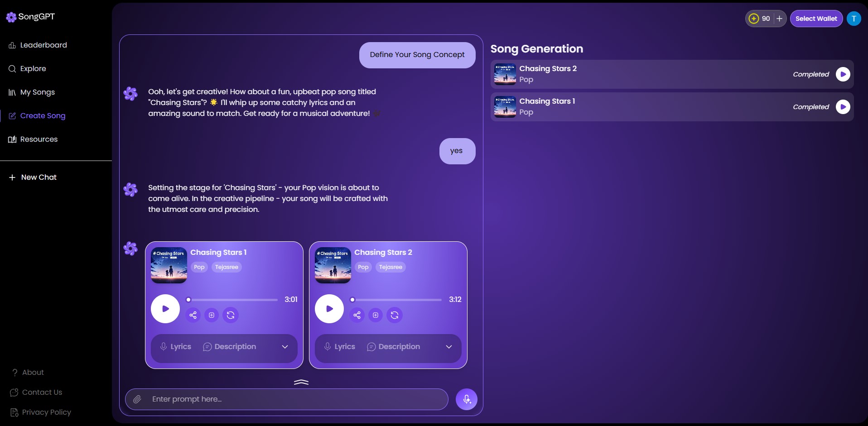Play Chasing Stars 2 in Song Generation list
868x426 pixels.
click(x=843, y=74)
